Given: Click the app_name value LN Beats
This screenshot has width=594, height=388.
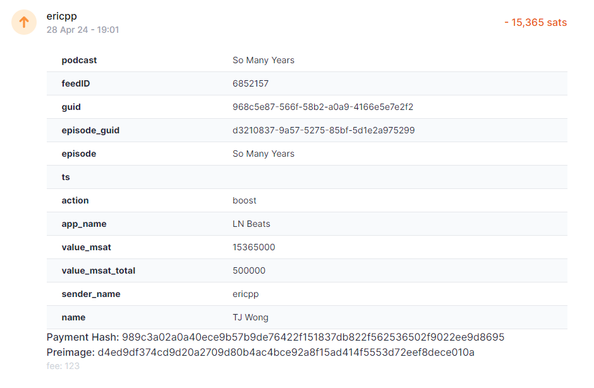Looking at the screenshot, I should (x=251, y=224).
